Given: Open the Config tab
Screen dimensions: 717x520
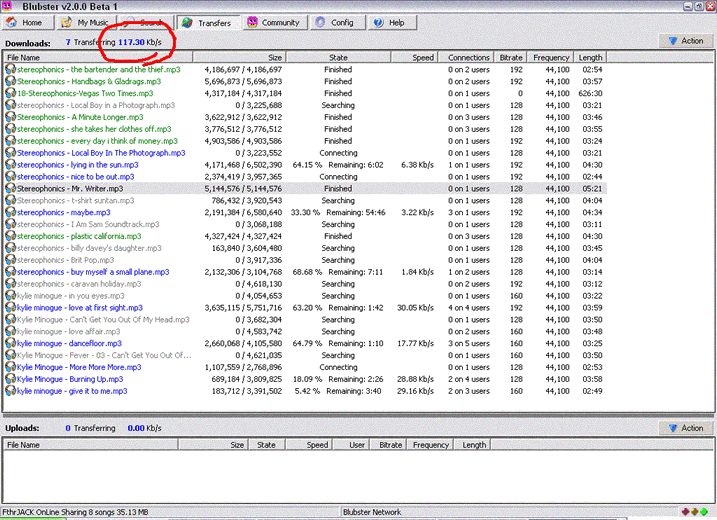Looking at the screenshot, I should click(x=337, y=22).
